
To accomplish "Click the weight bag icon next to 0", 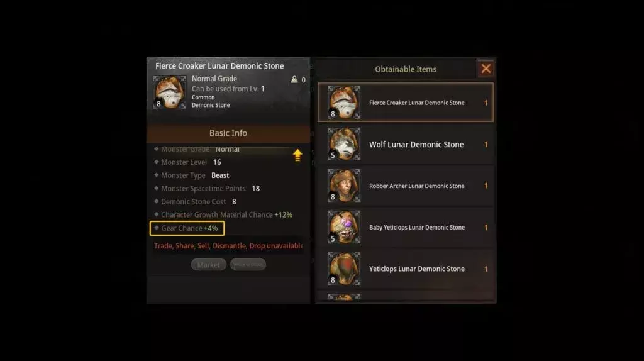I will click(294, 79).
